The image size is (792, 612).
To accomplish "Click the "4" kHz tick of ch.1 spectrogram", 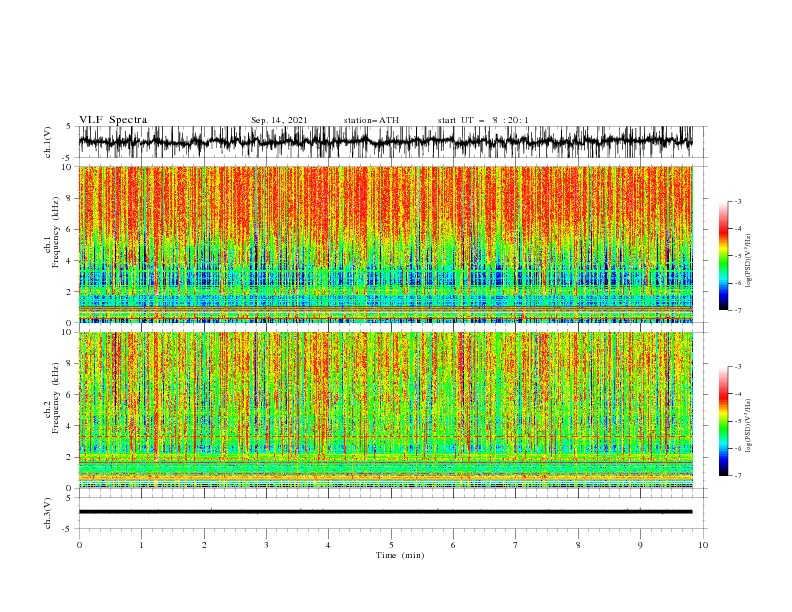I will (x=69, y=261).
